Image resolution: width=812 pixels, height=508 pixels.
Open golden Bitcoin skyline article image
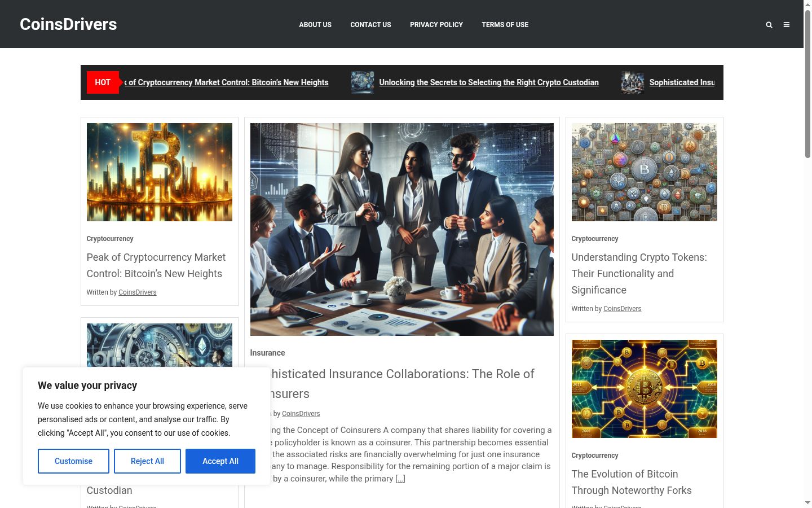[x=160, y=172]
